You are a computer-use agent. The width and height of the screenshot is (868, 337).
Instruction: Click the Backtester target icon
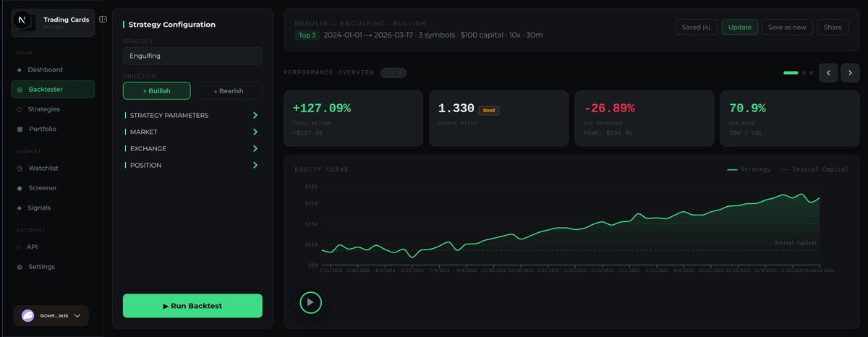pyautogui.click(x=20, y=90)
